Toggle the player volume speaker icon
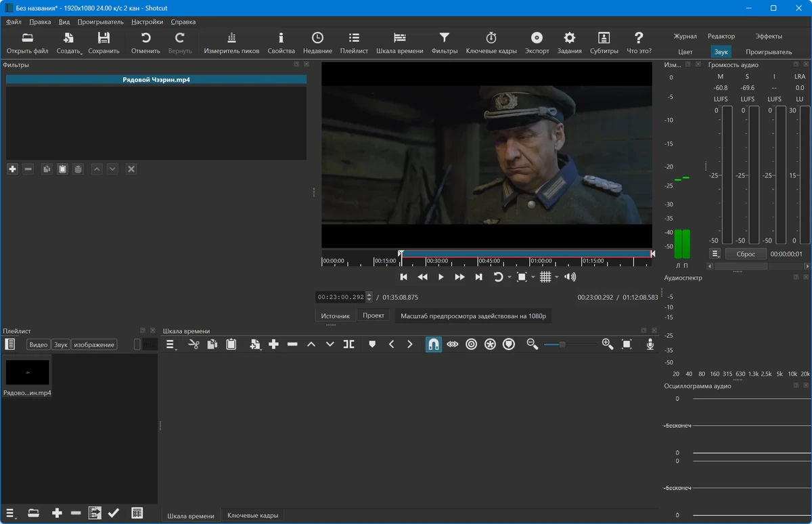Screen dimensions: 812x524 pos(570,277)
